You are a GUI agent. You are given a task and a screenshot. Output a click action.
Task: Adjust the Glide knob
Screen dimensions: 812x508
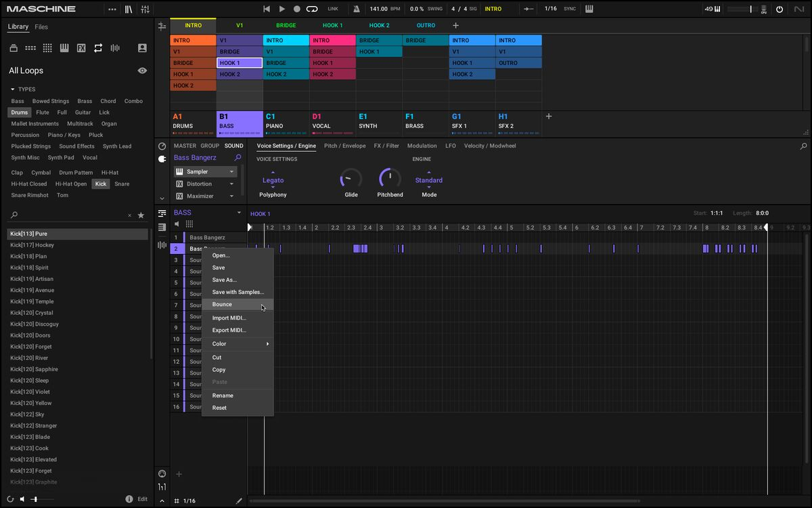tap(351, 179)
